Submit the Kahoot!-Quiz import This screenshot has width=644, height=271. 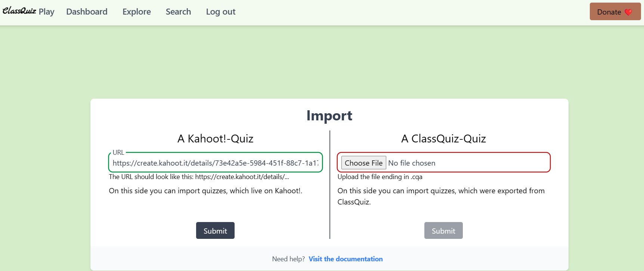tap(215, 231)
